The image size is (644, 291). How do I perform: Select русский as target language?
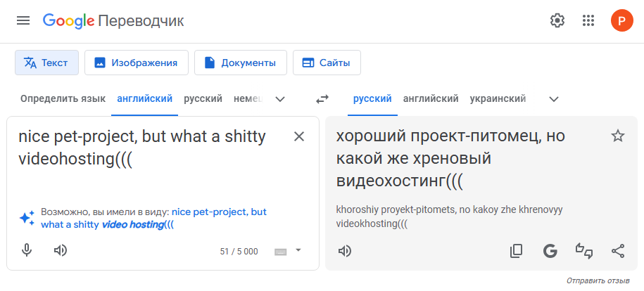pyautogui.click(x=372, y=99)
